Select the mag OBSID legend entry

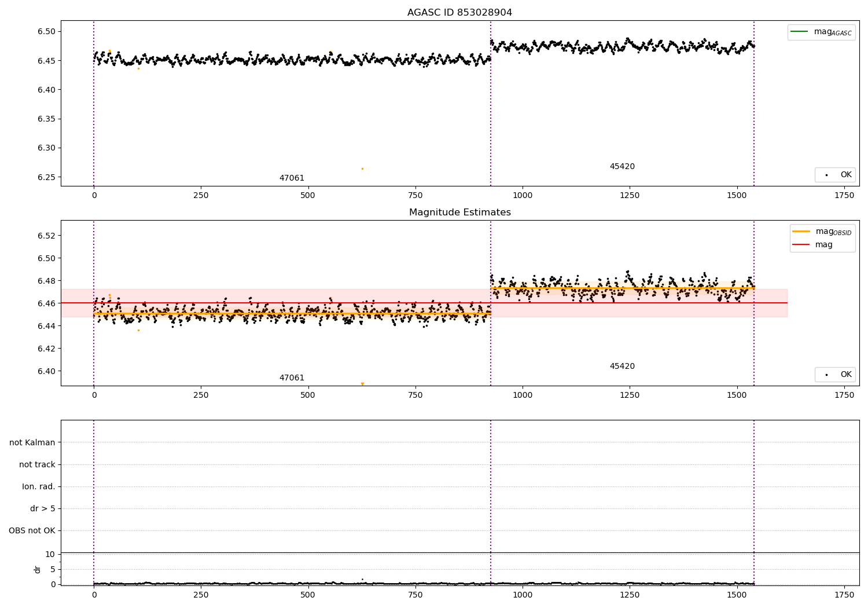(822, 232)
